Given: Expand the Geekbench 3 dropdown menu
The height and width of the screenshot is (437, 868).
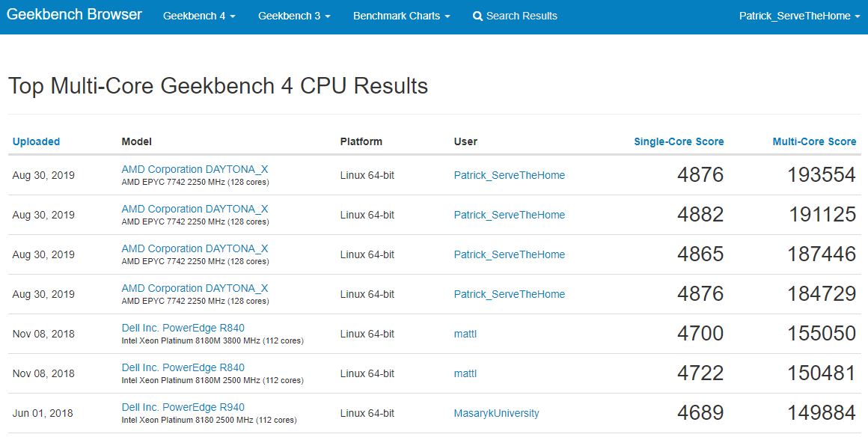Looking at the screenshot, I should [294, 16].
